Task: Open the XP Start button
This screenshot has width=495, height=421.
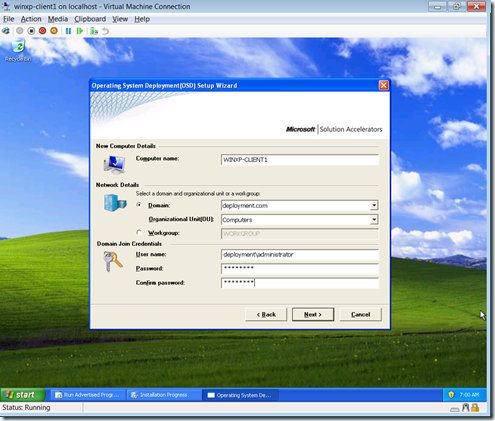Action: coord(23,395)
